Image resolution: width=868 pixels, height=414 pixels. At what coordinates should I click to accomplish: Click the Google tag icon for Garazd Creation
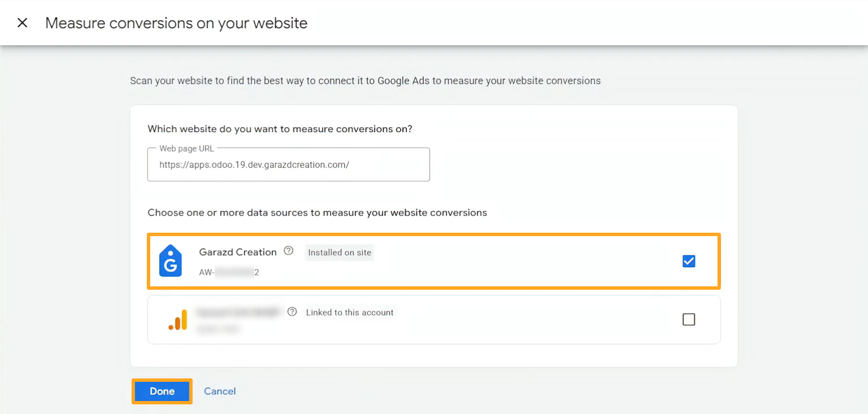tap(170, 261)
